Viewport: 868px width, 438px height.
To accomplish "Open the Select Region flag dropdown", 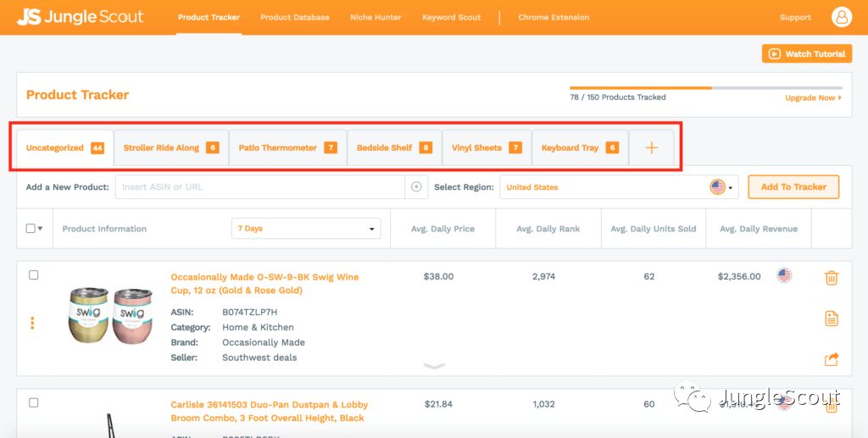I will 723,187.
